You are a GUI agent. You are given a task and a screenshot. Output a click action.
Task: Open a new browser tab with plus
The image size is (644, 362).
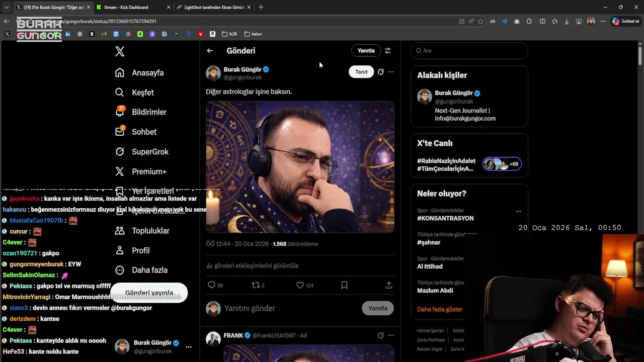261,7
